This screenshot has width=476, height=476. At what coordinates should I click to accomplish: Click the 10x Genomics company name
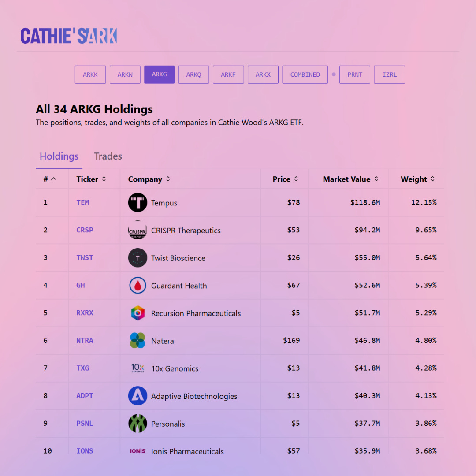[x=175, y=369]
